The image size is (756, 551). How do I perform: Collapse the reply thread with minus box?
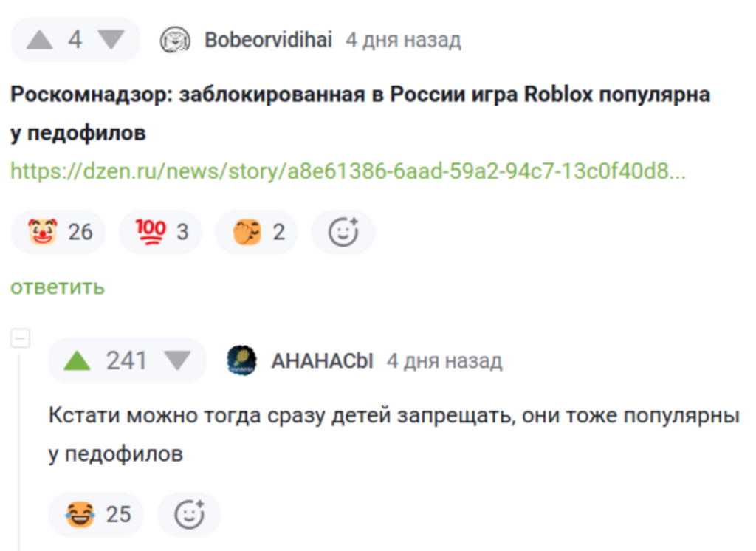(x=20, y=339)
